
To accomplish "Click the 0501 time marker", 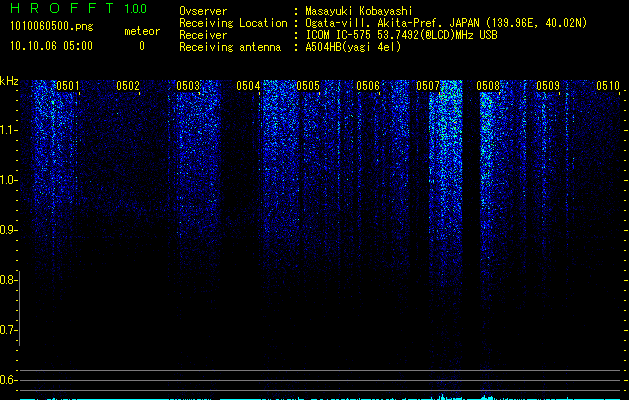I will click(x=67, y=85).
